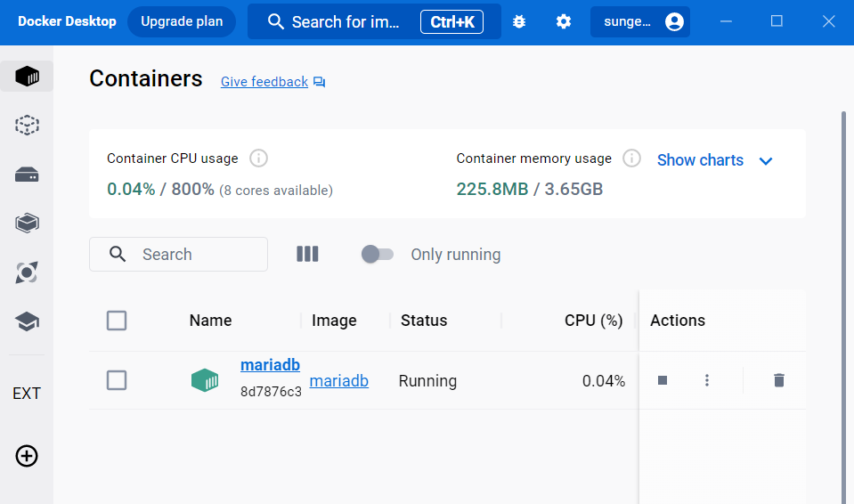Sort by the Name column header
This screenshot has width=854, height=504.
pyautogui.click(x=210, y=321)
